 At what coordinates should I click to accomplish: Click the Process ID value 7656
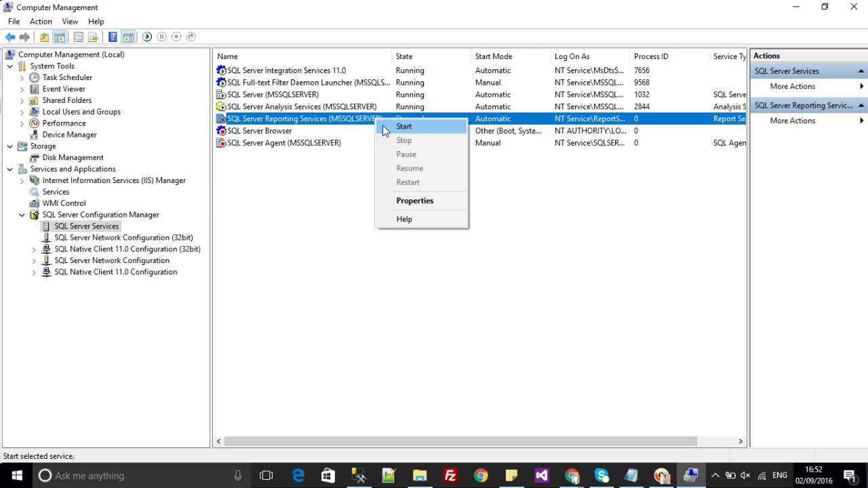642,70
